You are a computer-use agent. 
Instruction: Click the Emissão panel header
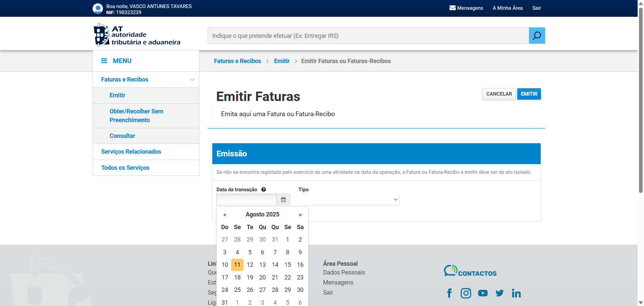coord(376,154)
